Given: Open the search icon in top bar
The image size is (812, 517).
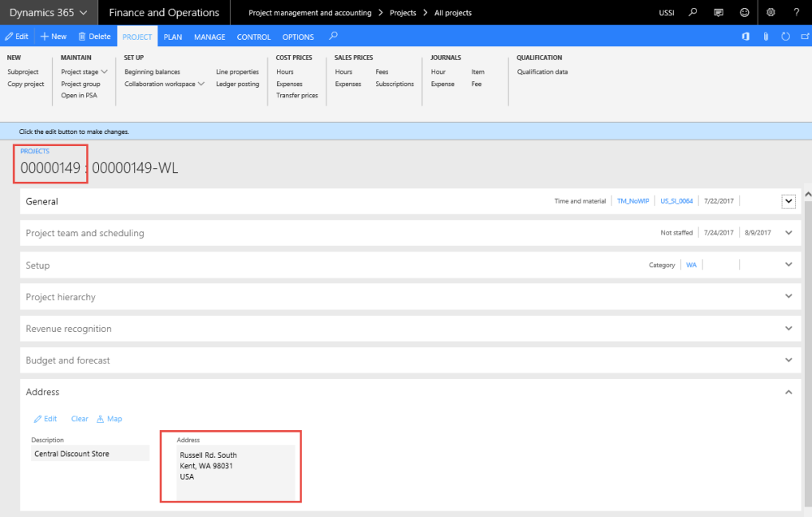Looking at the screenshot, I should click(693, 12).
